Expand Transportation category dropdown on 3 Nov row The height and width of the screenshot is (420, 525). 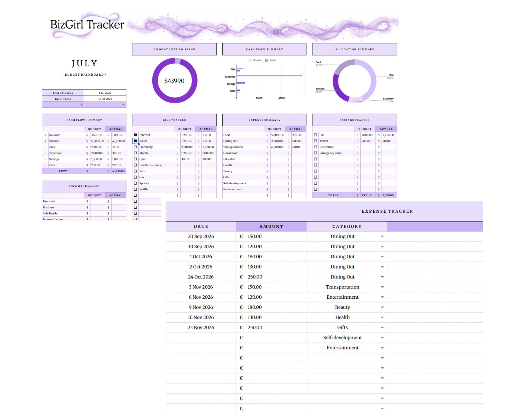[x=382, y=287]
